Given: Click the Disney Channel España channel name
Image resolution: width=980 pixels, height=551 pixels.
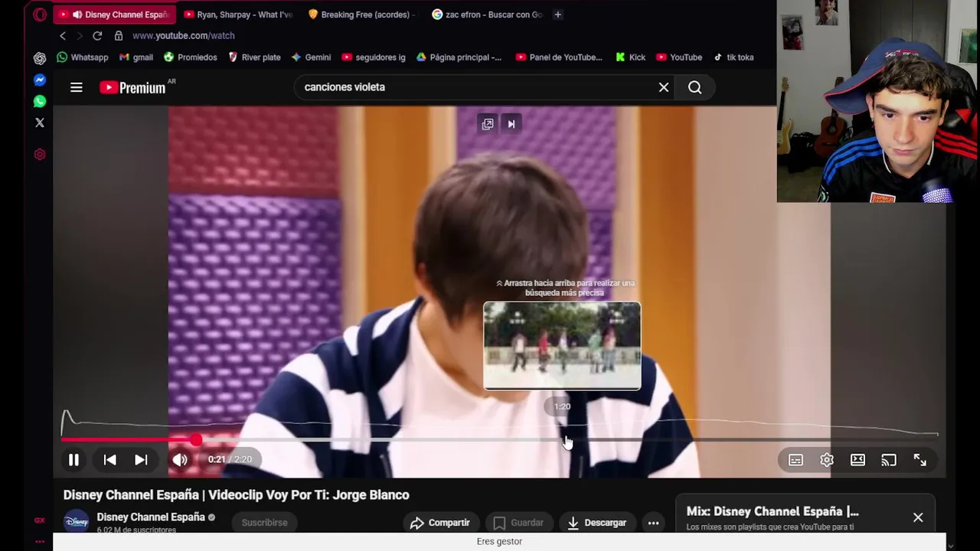Looking at the screenshot, I should pyautogui.click(x=151, y=517).
